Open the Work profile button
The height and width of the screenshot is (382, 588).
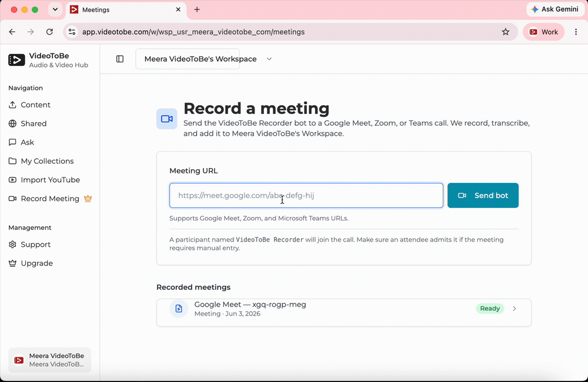coord(544,32)
